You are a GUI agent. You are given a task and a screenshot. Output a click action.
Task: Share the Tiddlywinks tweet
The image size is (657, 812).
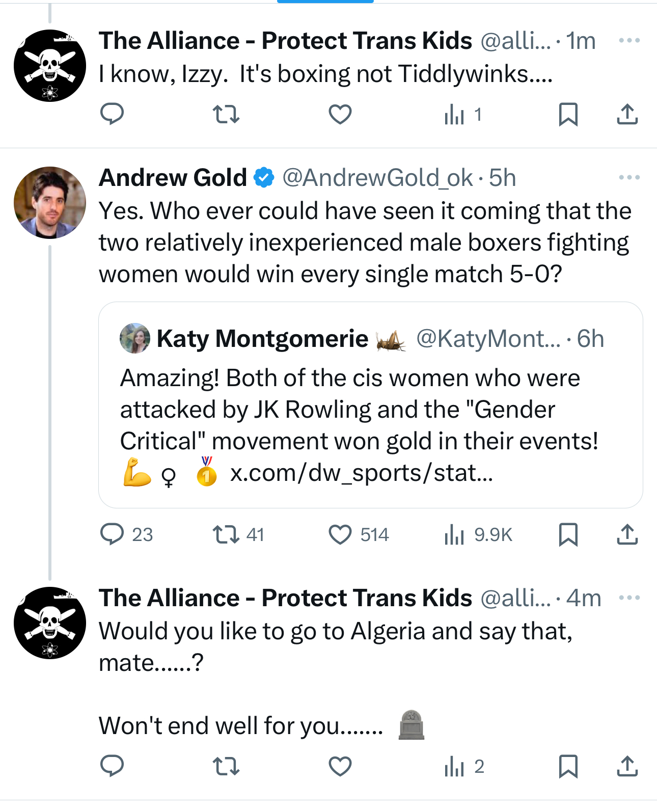[627, 114]
